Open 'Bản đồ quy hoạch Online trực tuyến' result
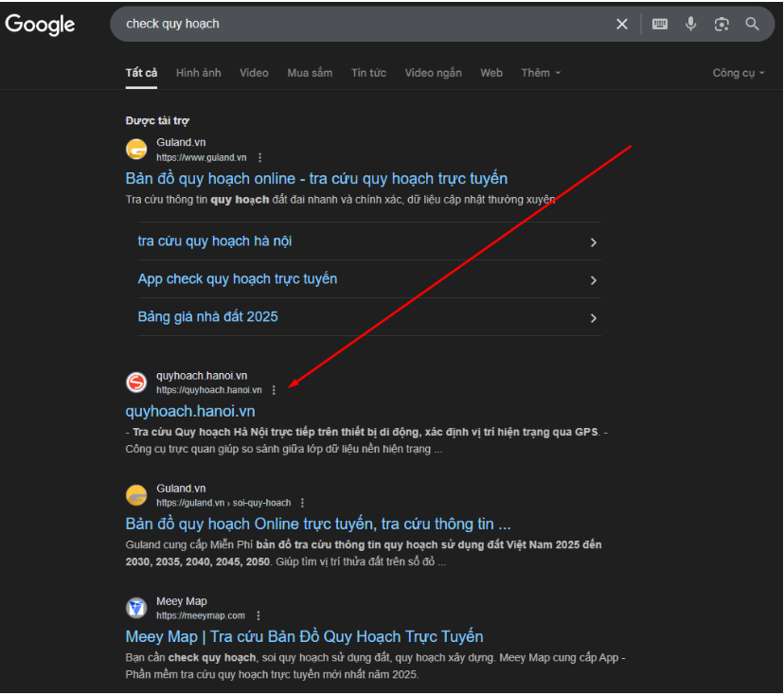 click(318, 524)
